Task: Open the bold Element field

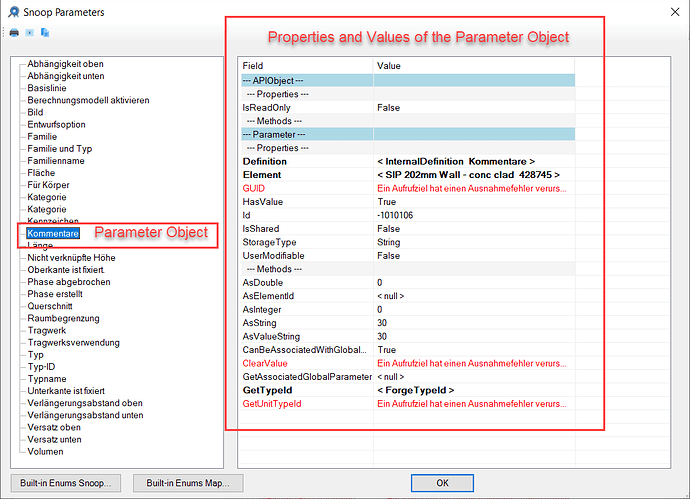Action: pos(262,175)
